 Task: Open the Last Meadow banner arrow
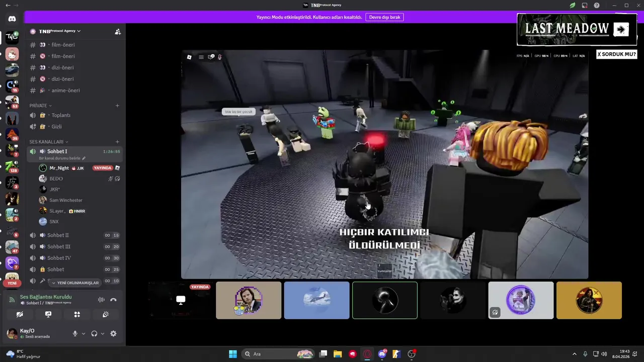(x=621, y=30)
